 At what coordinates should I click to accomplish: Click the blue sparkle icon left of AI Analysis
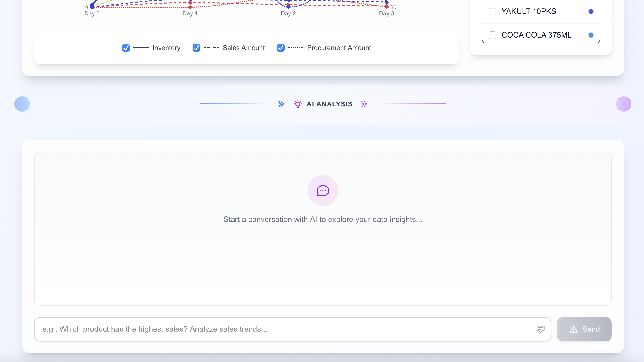click(282, 104)
